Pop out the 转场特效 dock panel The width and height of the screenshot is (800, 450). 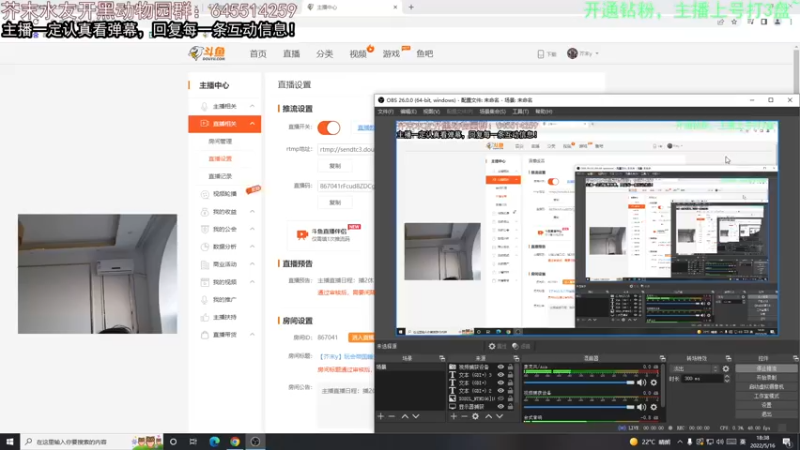[728, 359]
